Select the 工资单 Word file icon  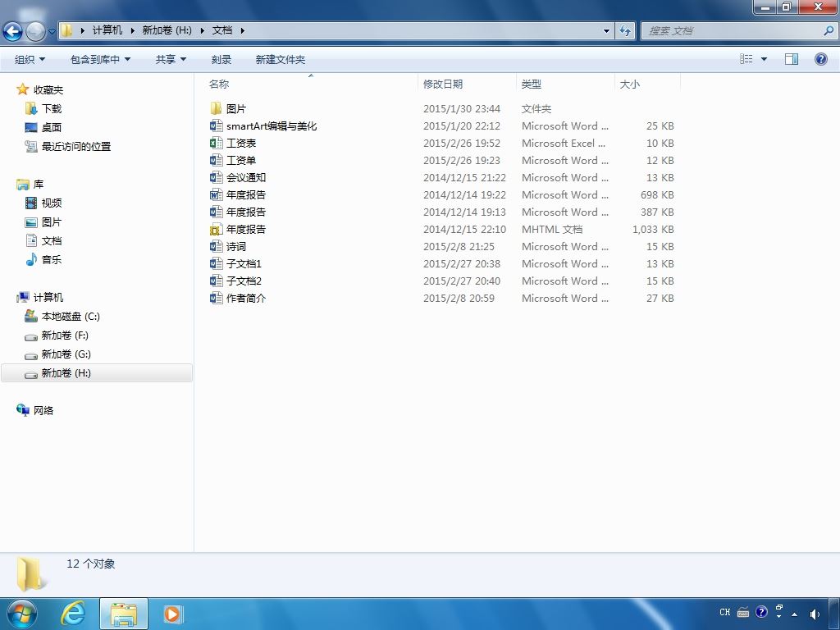[x=216, y=160]
